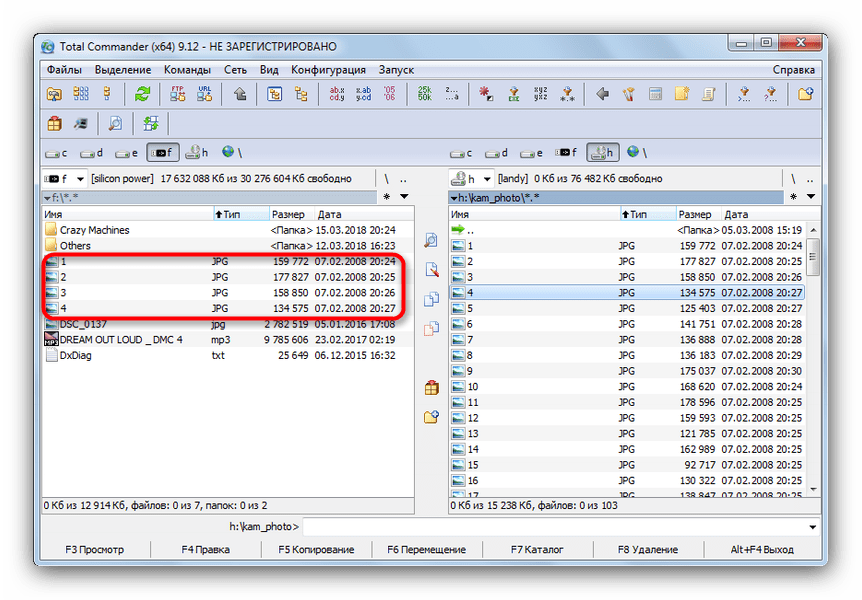Image resolution: width=862 pixels, height=600 pixels.
Task: Open the magnifier search files icon
Action: [115, 123]
